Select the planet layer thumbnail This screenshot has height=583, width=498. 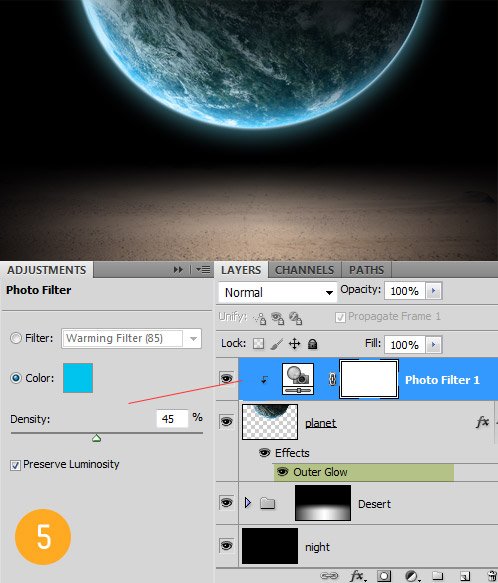(x=270, y=422)
